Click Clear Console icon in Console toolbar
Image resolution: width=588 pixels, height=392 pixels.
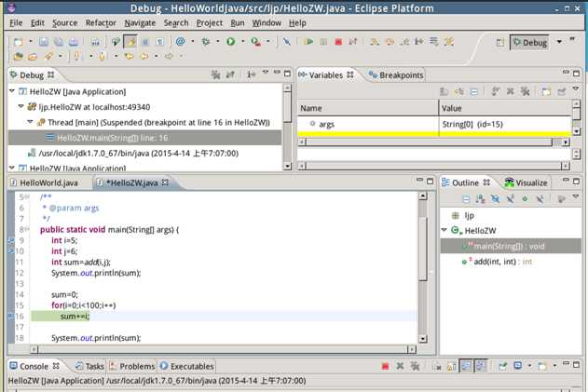(x=436, y=366)
